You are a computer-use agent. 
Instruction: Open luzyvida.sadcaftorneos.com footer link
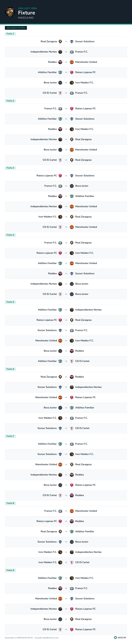click(x=47, y=638)
